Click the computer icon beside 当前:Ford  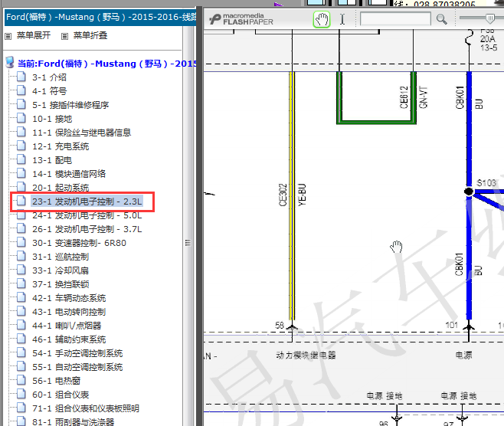coord(10,62)
